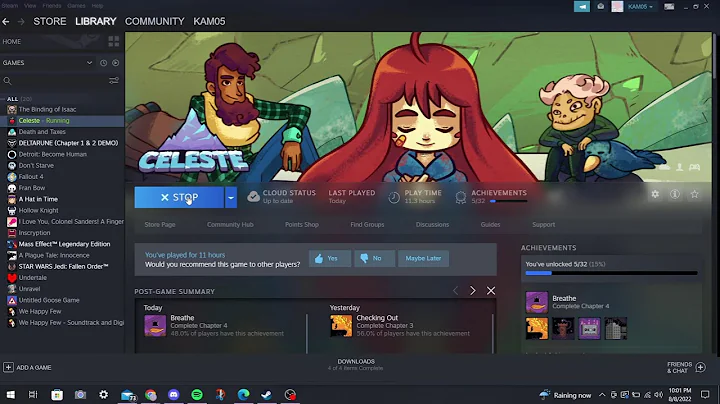Open Big Picture mode icon
This screenshot has width=720, height=404.
point(669,6)
